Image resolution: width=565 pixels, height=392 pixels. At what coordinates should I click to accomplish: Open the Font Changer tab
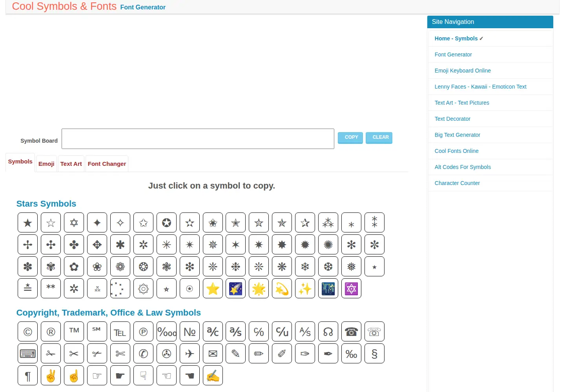[x=107, y=164]
